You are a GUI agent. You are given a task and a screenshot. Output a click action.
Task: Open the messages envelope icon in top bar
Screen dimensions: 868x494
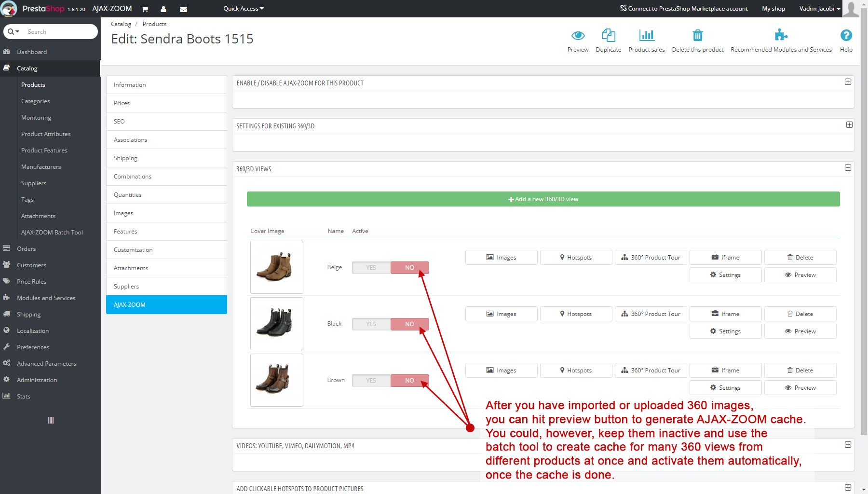(183, 9)
